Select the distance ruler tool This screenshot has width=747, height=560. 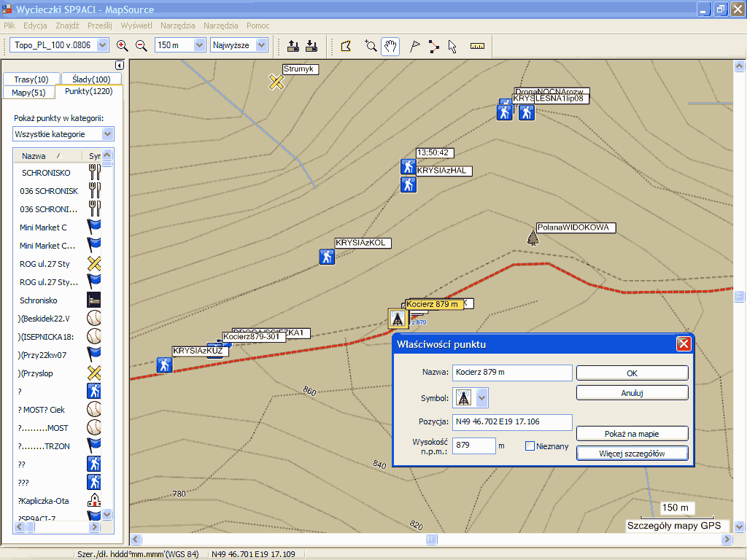click(477, 46)
